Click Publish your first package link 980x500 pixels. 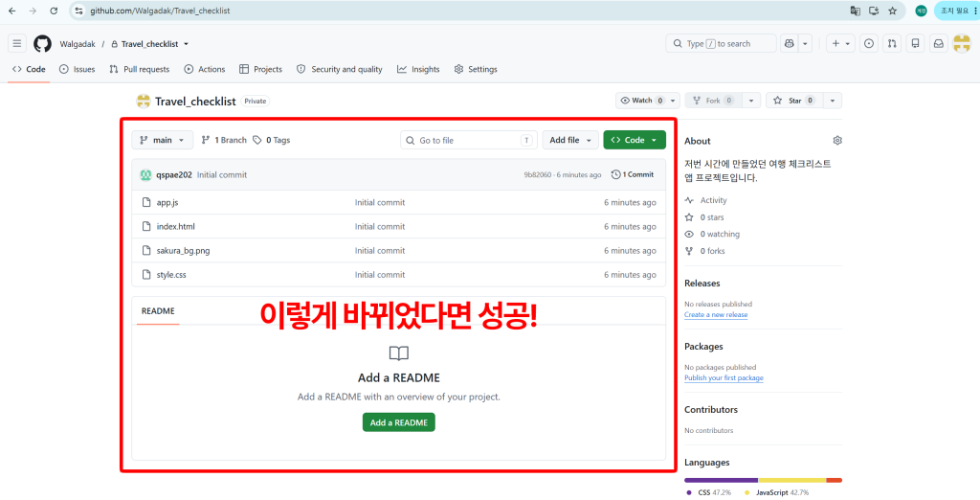(724, 378)
